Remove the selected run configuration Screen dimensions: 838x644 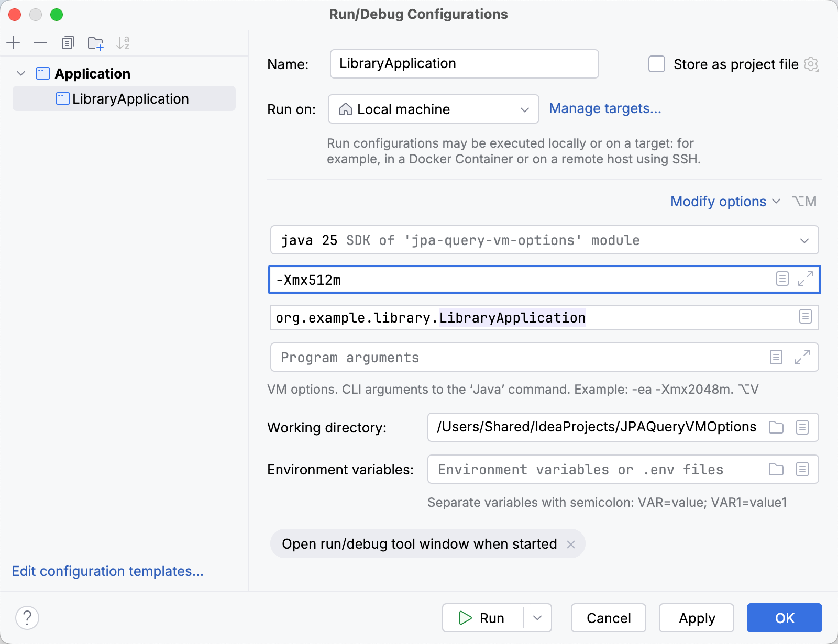coord(40,42)
